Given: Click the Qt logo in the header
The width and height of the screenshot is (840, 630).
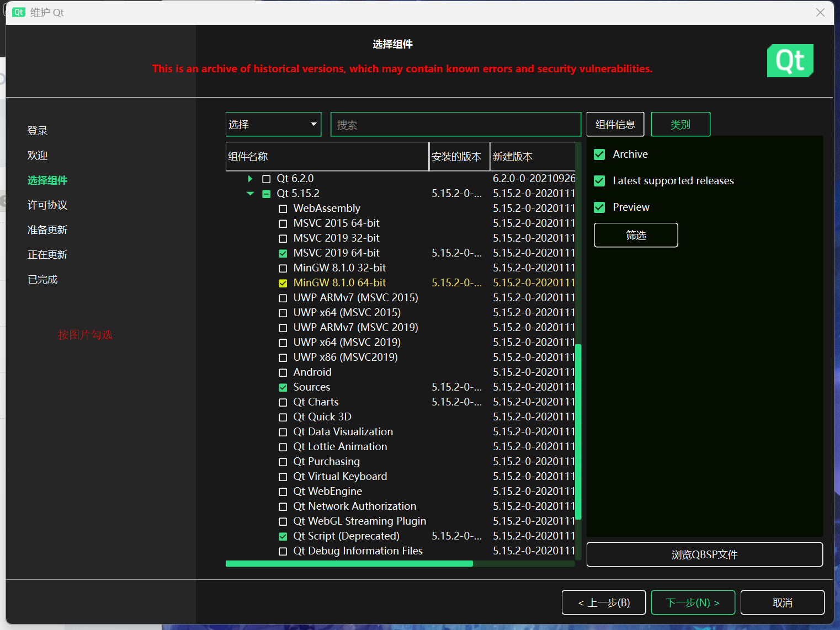Looking at the screenshot, I should [x=790, y=61].
